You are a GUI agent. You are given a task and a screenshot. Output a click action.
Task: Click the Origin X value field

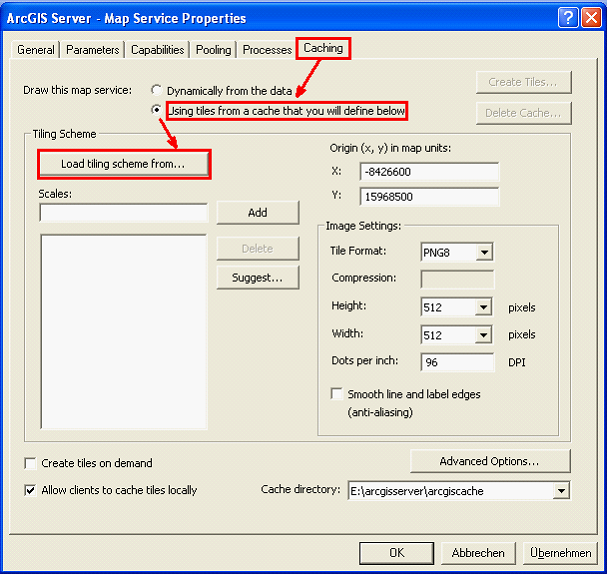click(429, 171)
